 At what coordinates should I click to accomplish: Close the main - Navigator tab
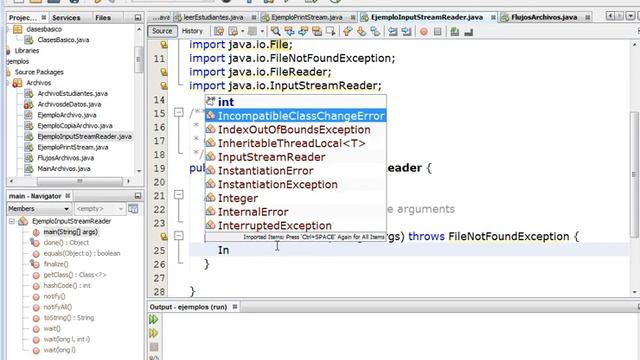(x=68, y=196)
